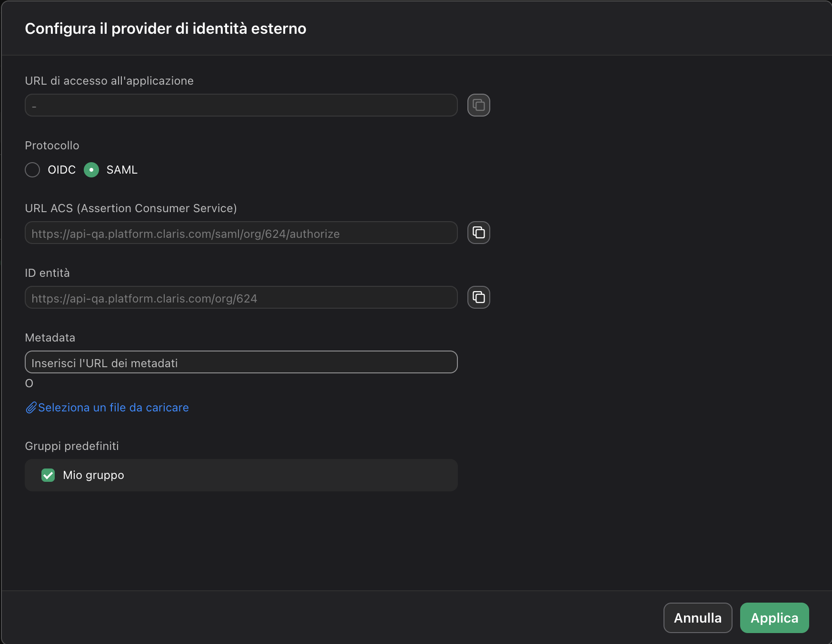
Task: Copy the application access URL
Action: coord(479,105)
